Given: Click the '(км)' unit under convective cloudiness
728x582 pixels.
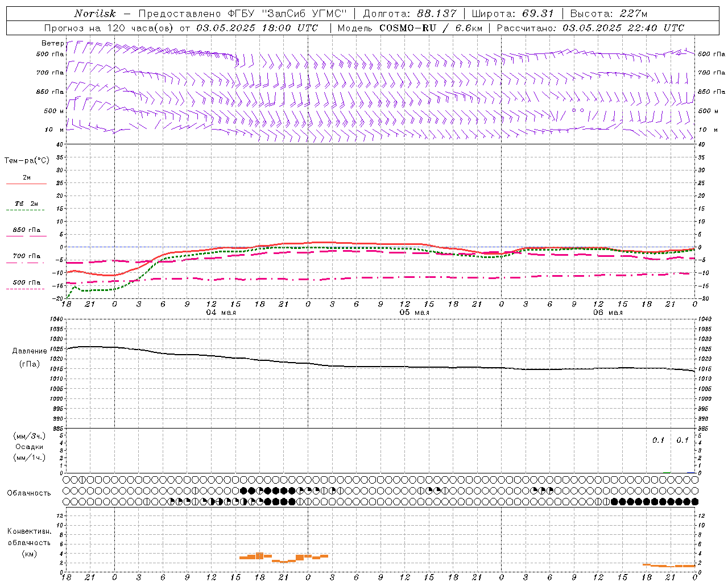Looking at the screenshot, I should coord(30,554).
